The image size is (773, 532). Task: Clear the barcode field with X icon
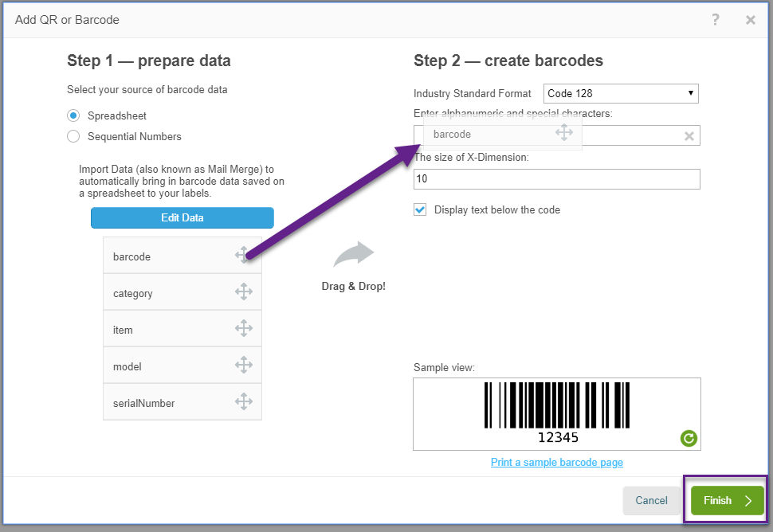[x=689, y=136]
